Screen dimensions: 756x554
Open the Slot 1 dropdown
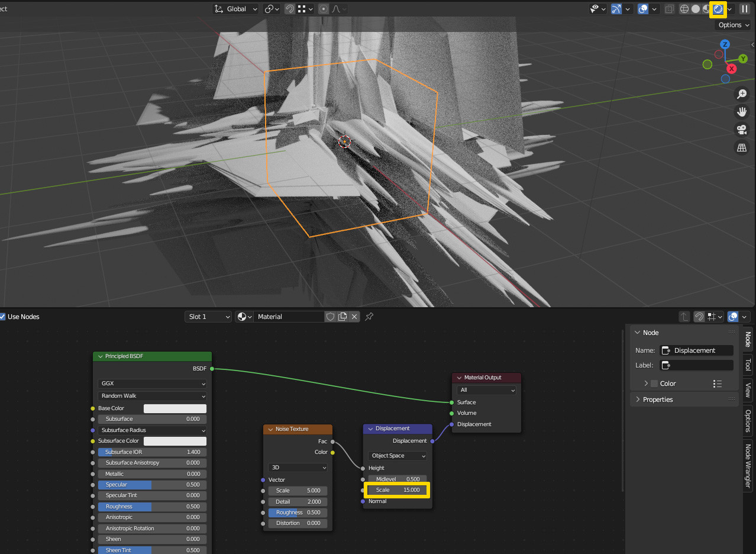(x=208, y=316)
